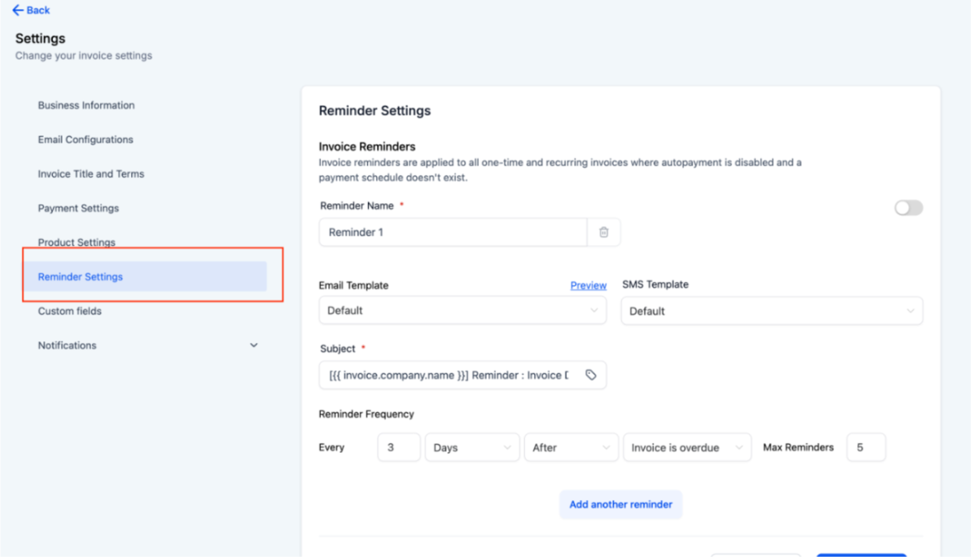Navigate to Custom fields settings
The width and height of the screenshot is (971, 560).
[70, 311]
